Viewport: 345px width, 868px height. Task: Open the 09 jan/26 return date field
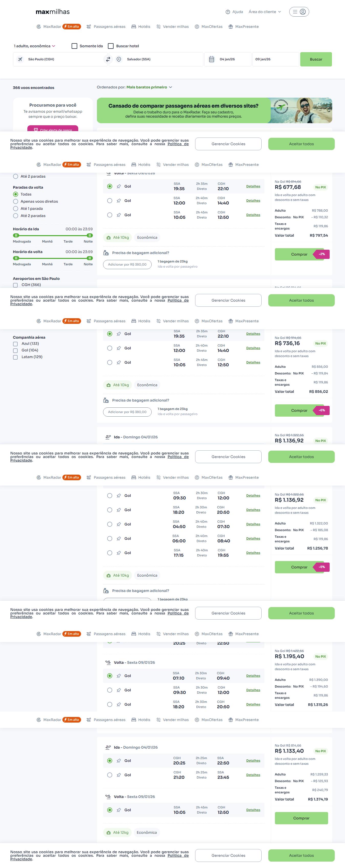275,59
